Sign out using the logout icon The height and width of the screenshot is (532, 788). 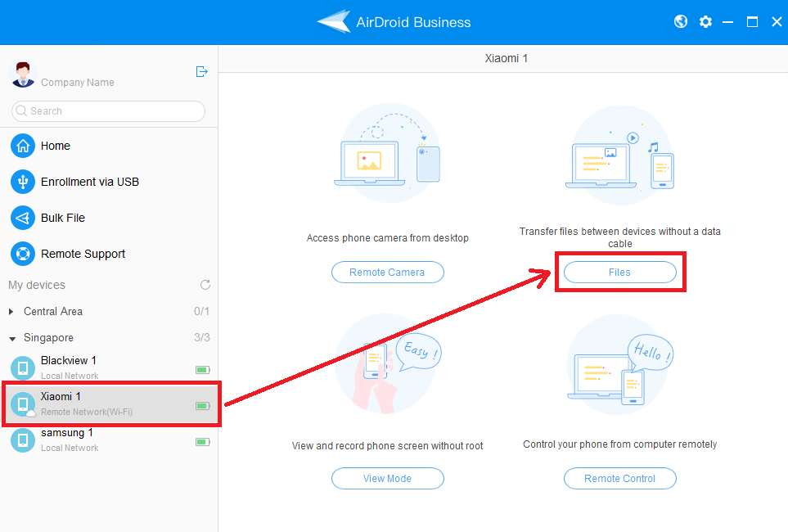point(201,72)
